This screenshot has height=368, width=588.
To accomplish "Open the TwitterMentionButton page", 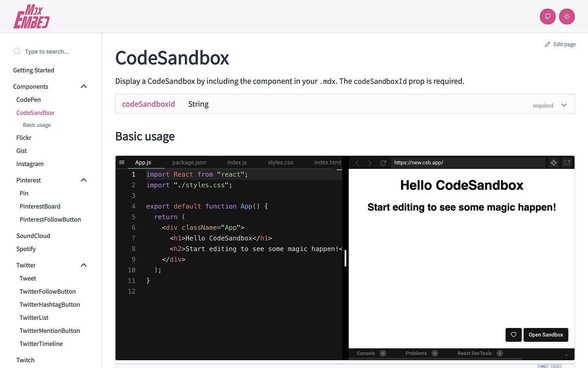I will pyautogui.click(x=50, y=331).
